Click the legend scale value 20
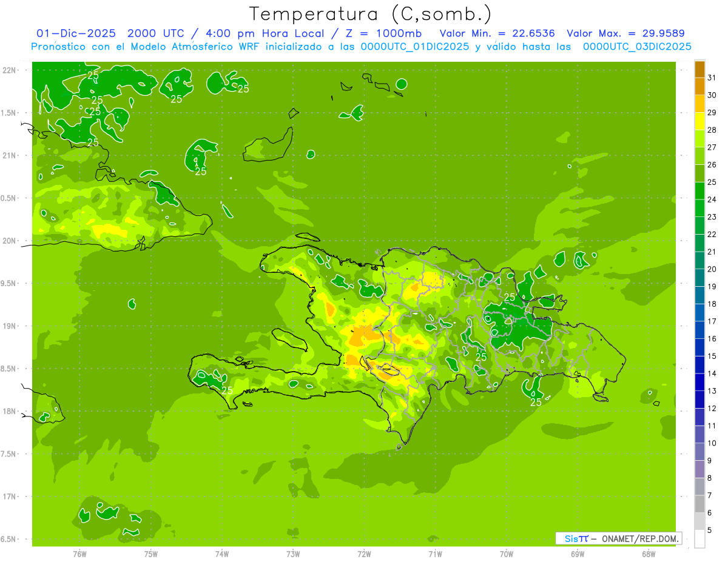The height and width of the screenshot is (562, 728). [712, 269]
